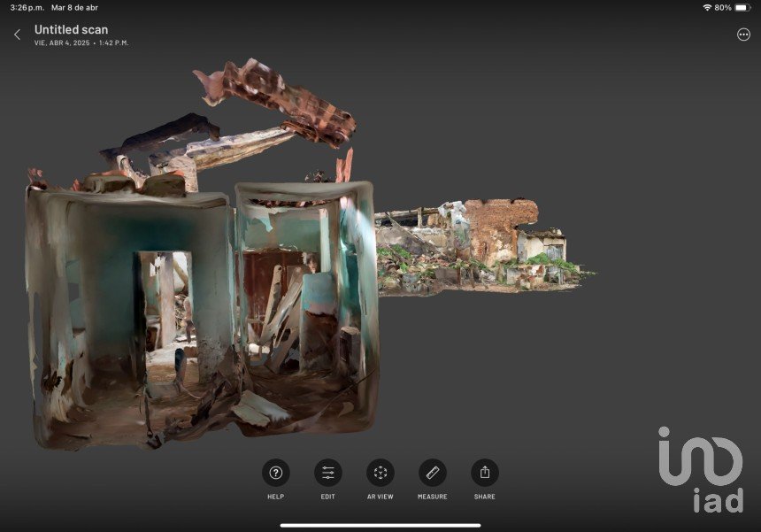Image resolution: width=761 pixels, height=532 pixels.
Task: Click the Untitled scan title
Action: coord(71,29)
